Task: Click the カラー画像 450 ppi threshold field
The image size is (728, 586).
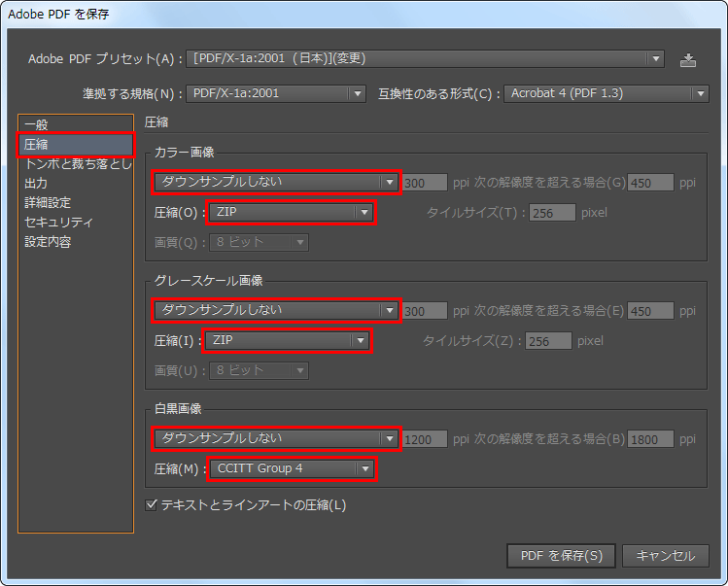Action: pyautogui.click(x=650, y=183)
